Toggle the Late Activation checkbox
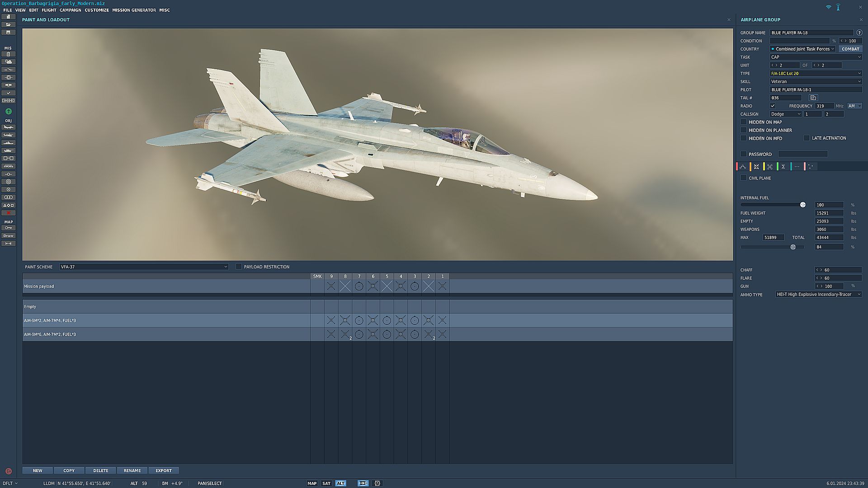 click(807, 138)
